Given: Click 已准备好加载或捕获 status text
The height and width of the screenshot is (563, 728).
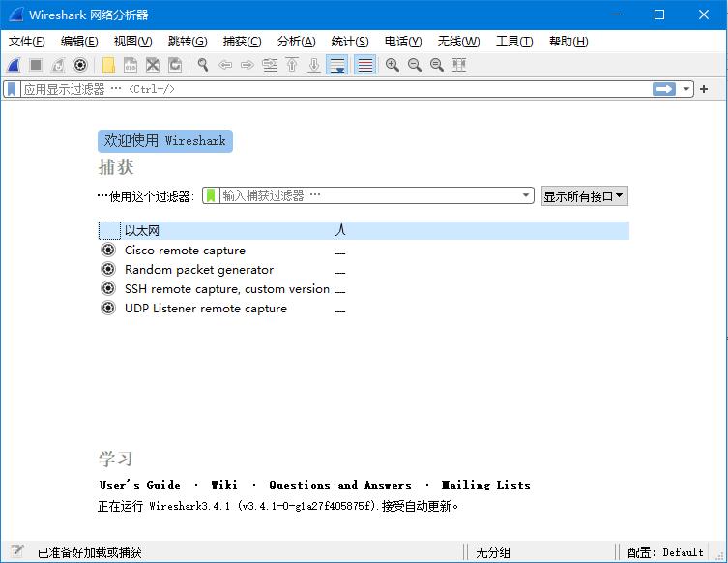Looking at the screenshot, I should 90,552.
